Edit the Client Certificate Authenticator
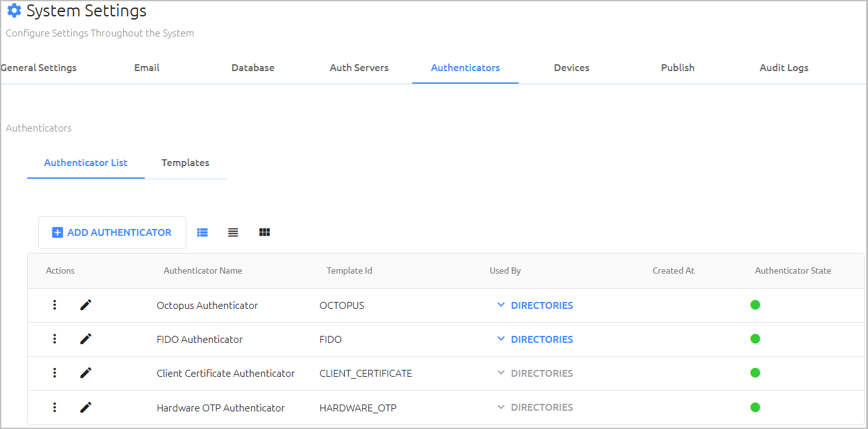This screenshot has height=429, width=868. click(x=86, y=373)
